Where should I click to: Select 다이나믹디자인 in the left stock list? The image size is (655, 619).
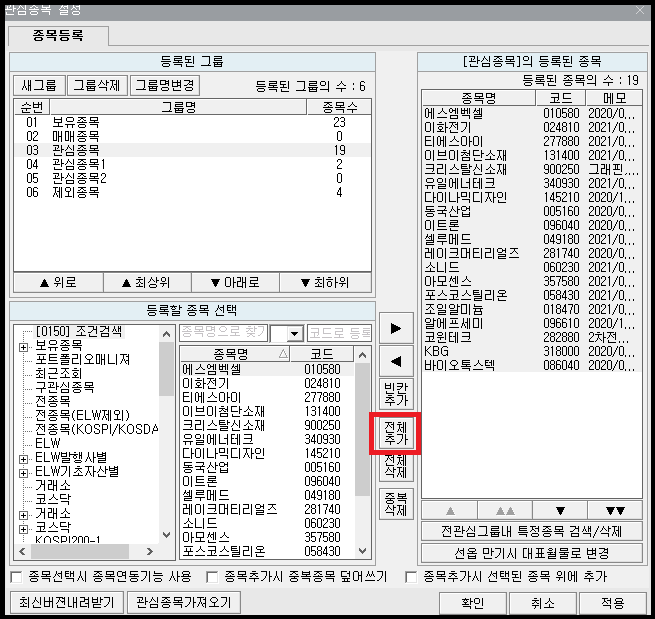pos(267,453)
